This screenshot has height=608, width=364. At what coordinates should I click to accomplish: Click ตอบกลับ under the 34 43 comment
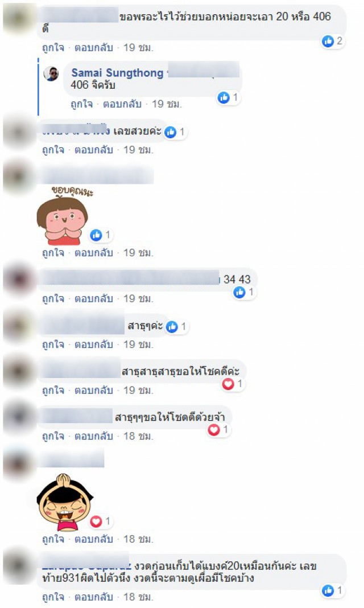click(94, 298)
